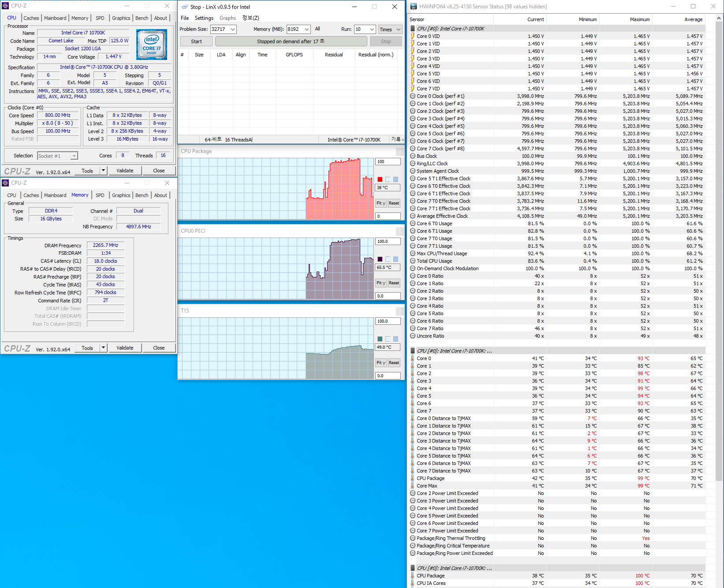Screen dimensions: 724x588
Task: Close the CPU0 PECI graph panel
Action: pyautogui.click(x=399, y=231)
